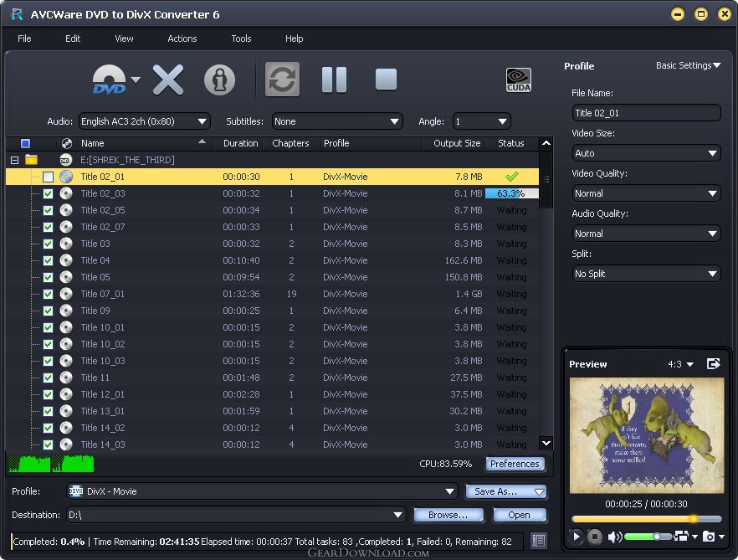The width and height of the screenshot is (738, 560).
Task: Uncheck the Title 11 checkbox
Action: click(x=48, y=378)
